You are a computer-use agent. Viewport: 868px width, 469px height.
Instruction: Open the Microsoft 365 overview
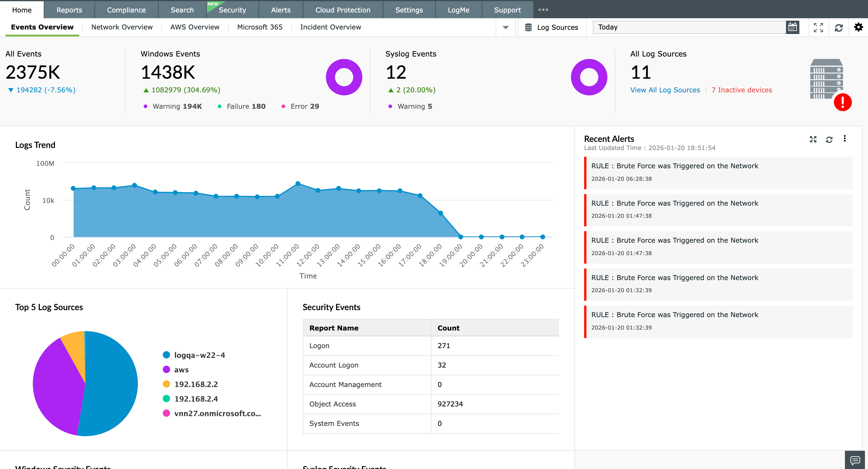pyautogui.click(x=260, y=27)
